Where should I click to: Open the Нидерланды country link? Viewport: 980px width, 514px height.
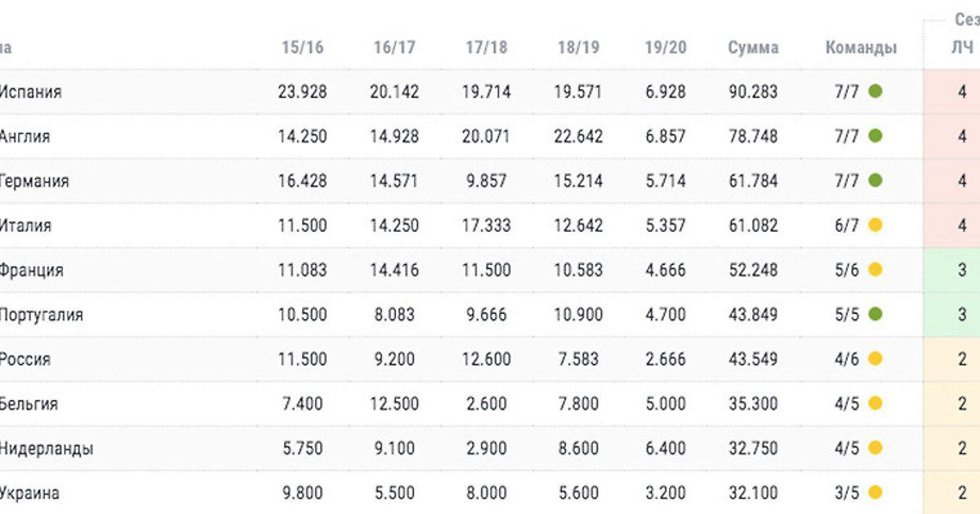click(x=46, y=448)
